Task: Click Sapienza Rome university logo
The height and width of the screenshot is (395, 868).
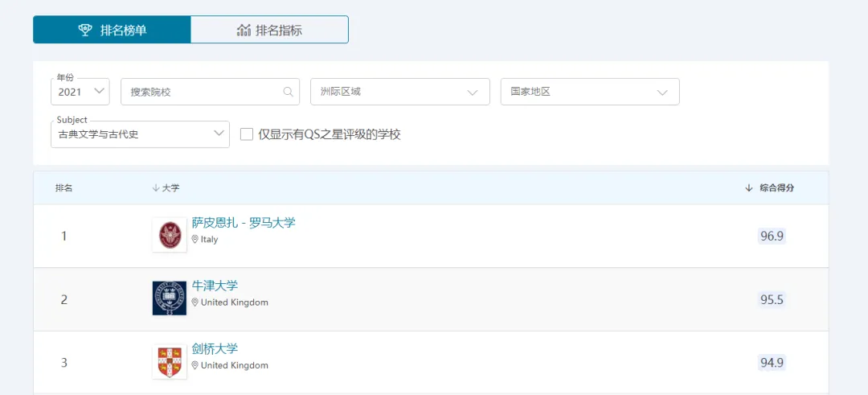Action: click(x=170, y=235)
